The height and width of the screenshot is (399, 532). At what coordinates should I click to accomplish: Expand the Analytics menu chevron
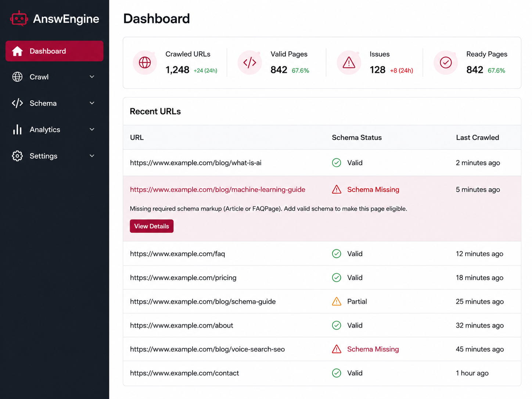pos(92,129)
